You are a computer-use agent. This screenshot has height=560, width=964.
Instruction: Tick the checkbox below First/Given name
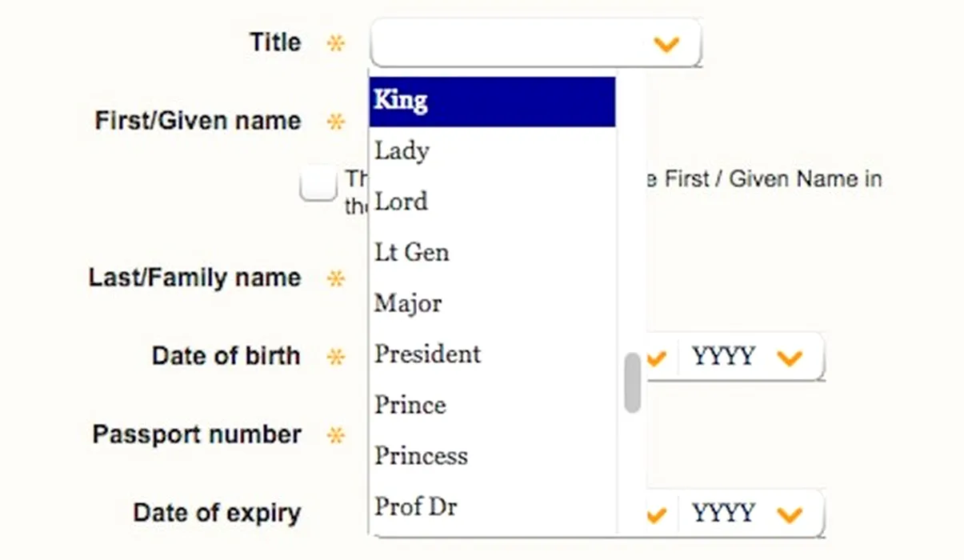318,185
